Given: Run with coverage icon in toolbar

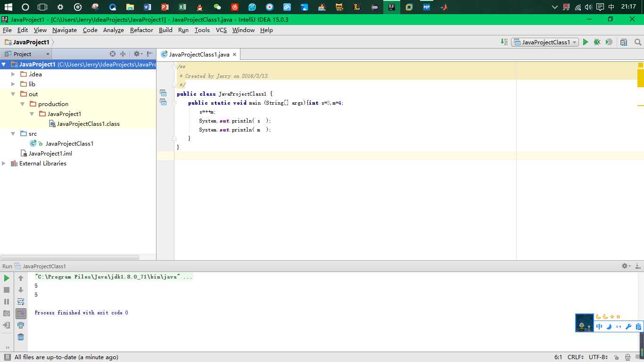Looking at the screenshot, I should tap(609, 42).
